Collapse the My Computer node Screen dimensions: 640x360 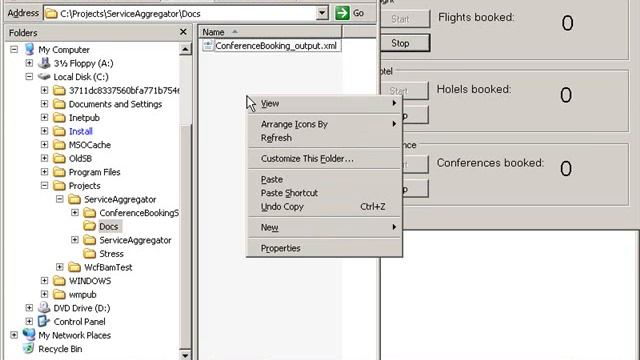(14, 49)
